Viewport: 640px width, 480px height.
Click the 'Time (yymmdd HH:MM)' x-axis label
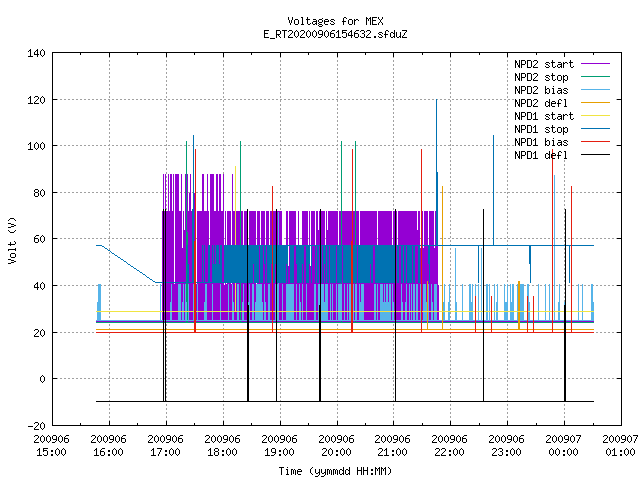click(x=335, y=471)
